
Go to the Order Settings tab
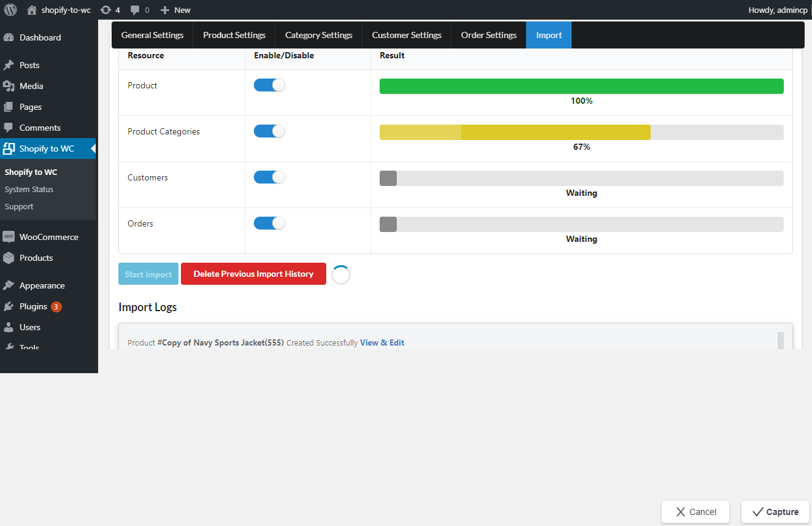(x=489, y=35)
